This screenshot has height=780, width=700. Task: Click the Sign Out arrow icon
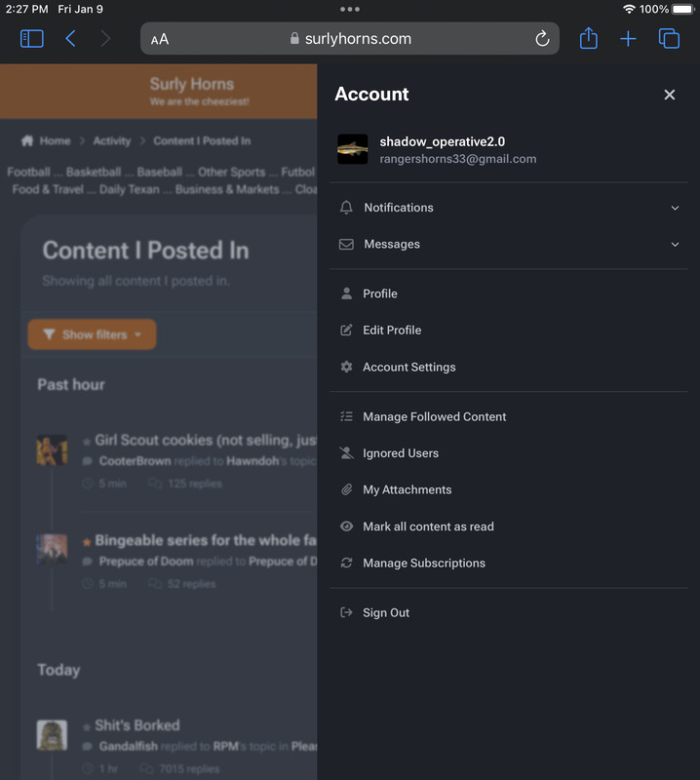346,612
